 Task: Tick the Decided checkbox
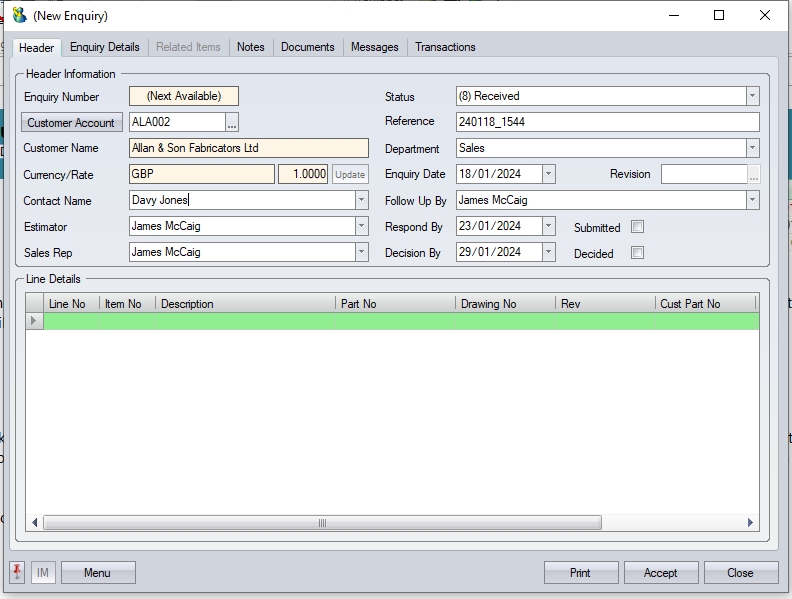[637, 253]
